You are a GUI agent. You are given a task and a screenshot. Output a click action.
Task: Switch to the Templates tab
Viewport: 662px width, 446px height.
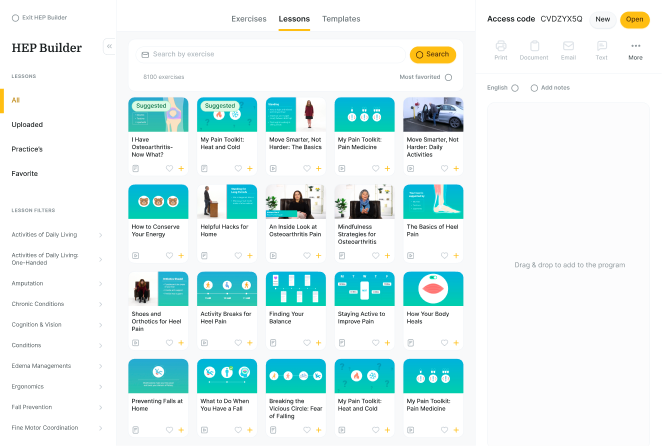click(x=341, y=19)
